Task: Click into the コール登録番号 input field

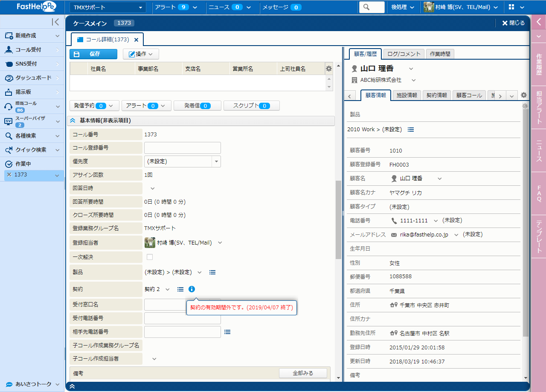Action: [182, 148]
